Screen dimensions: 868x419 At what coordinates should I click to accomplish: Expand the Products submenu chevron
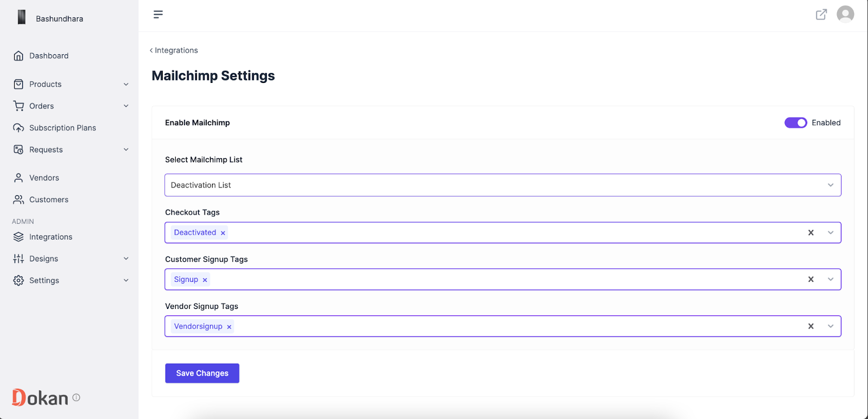point(126,84)
